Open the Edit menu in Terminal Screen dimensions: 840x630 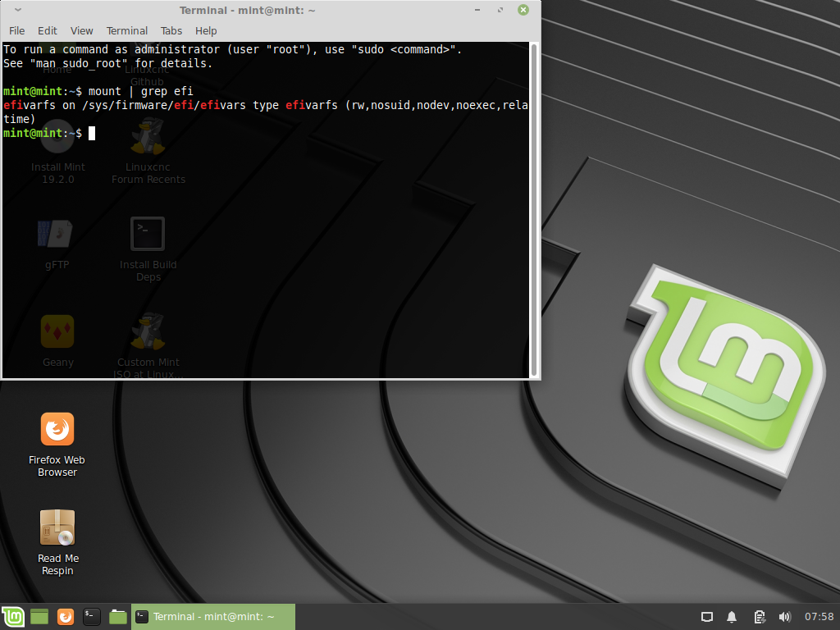tap(47, 30)
